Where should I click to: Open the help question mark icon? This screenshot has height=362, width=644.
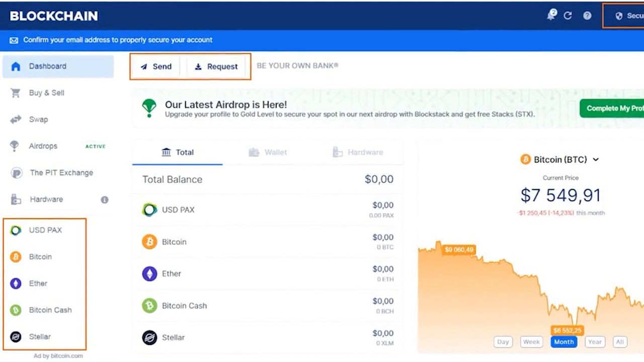pos(587,16)
